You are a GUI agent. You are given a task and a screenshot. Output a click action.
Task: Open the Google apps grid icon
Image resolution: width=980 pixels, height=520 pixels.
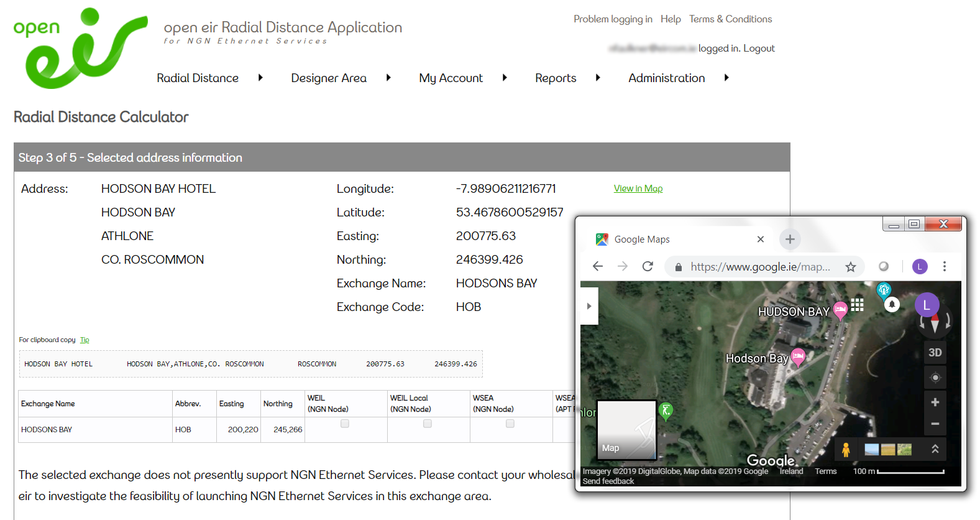tap(858, 305)
